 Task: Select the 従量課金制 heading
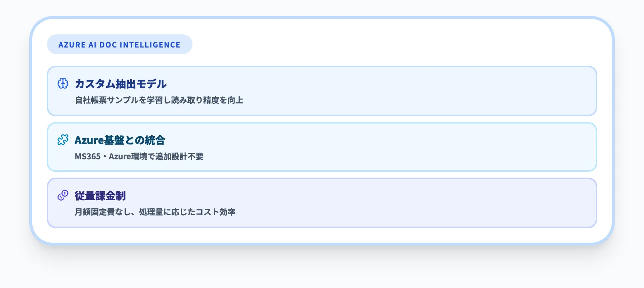[100, 196]
